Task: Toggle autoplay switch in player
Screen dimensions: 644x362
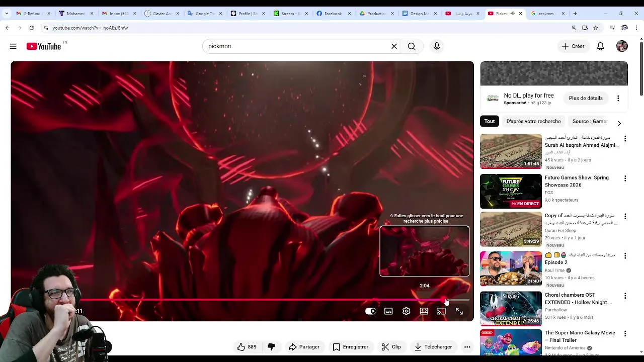Action: [371, 311]
